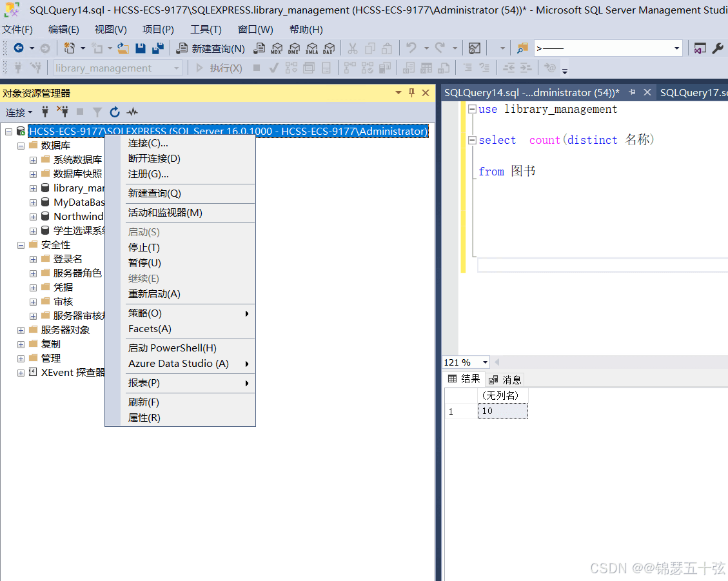
Task: Expand the XEvent 探查器 node
Action: click(x=21, y=373)
